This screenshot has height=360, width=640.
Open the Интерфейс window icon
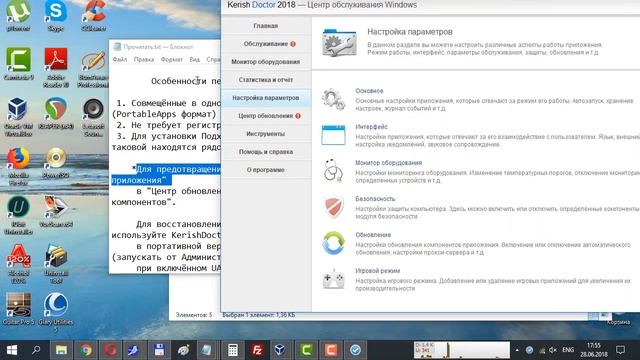click(333, 135)
